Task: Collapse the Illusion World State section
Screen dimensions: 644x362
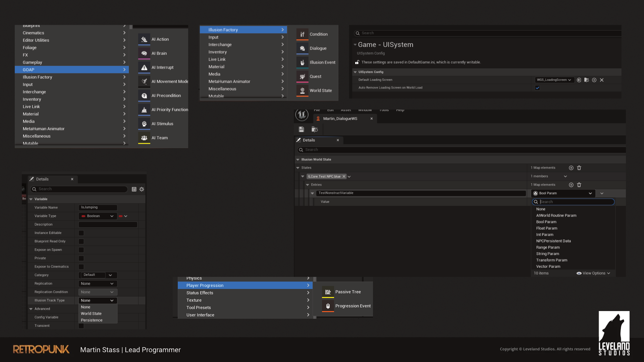Action: point(298,160)
